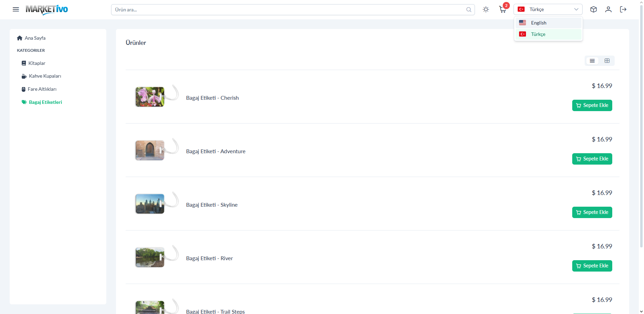Screen dimensions: 644x314
Task: Click the Marketivo logo
Action: coord(47,9)
